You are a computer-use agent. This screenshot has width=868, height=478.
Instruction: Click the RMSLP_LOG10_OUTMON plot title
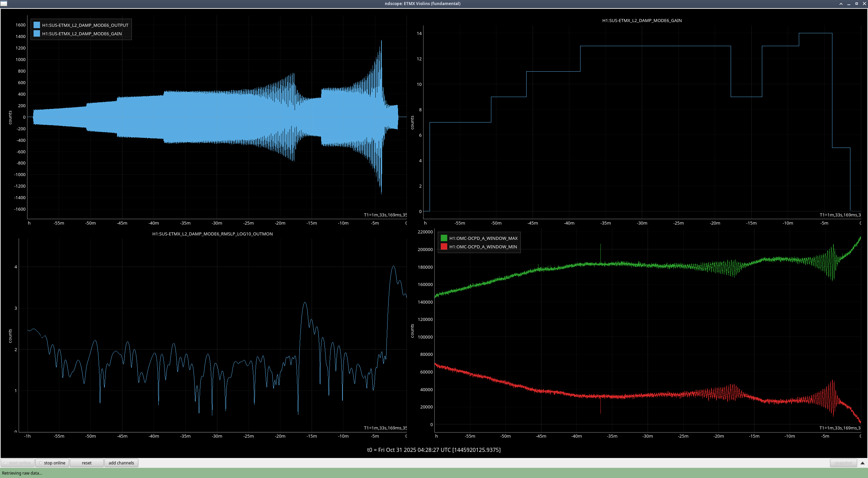(x=212, y=234)
